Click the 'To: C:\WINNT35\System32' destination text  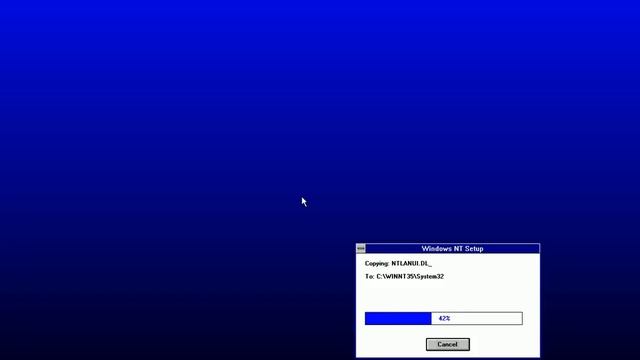click(x=404, y=276)
